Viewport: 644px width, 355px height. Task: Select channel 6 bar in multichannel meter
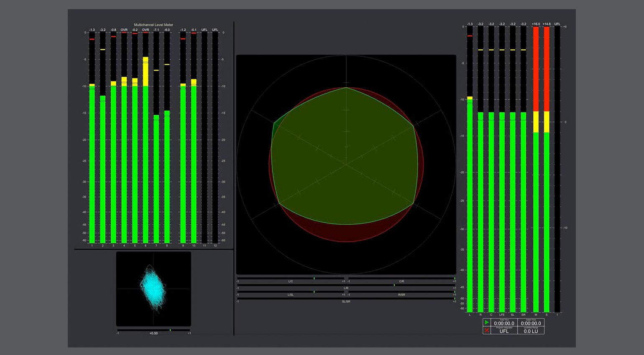(146, 138)
